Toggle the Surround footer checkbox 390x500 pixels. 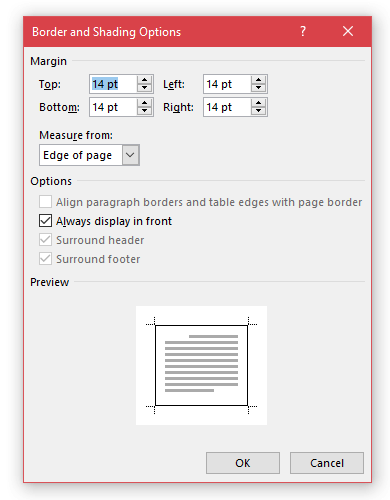point(45,259)
